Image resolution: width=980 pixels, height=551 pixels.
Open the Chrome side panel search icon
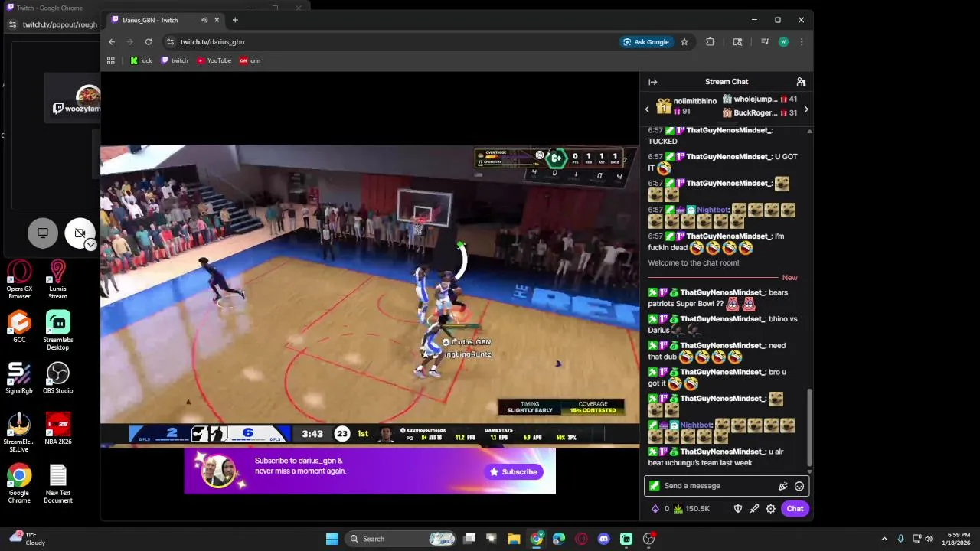click(737, 42)
